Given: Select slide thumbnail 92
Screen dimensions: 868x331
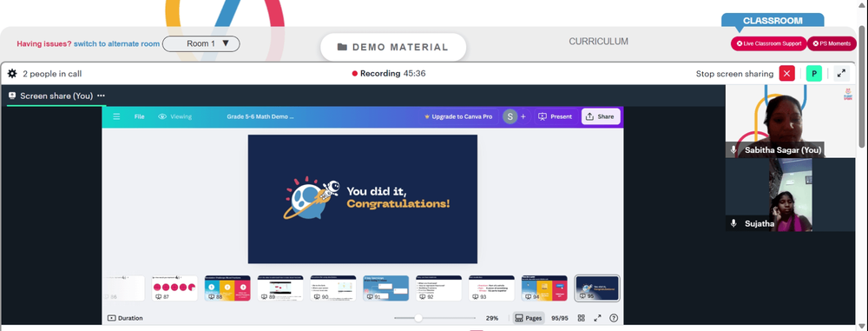Looking at the screenshot, I should click(439, 288).
